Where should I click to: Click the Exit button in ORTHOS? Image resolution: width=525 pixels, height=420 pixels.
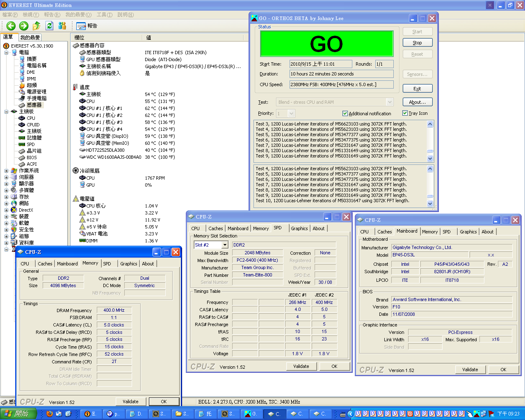418,89
